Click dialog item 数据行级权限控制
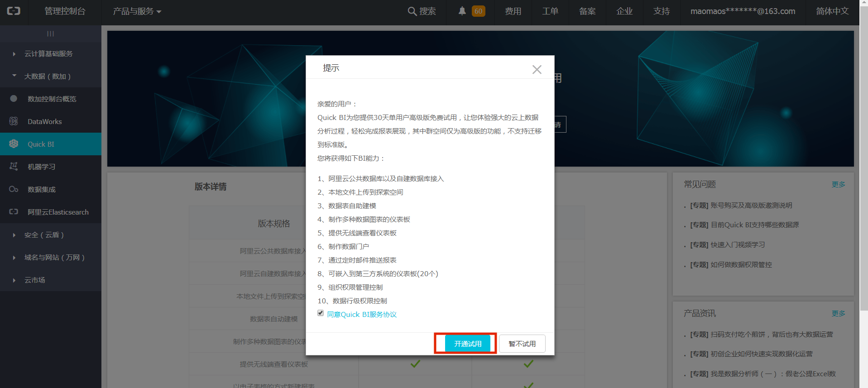The width and height of the screenshot is (868, 388). (x=352, y=301)
